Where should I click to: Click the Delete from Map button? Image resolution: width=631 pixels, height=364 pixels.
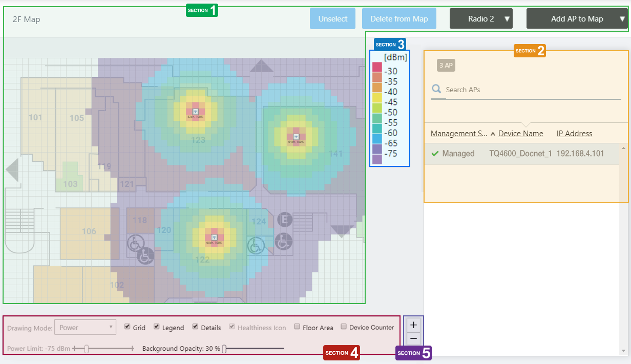(399, 19)
